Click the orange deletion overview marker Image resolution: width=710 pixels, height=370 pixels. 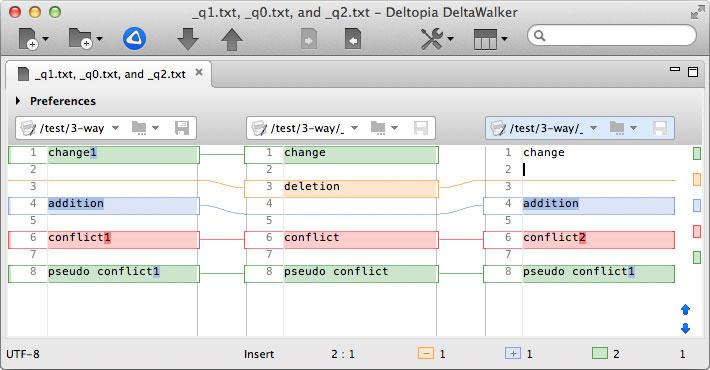pyautogui.click(x=697, y=179)
